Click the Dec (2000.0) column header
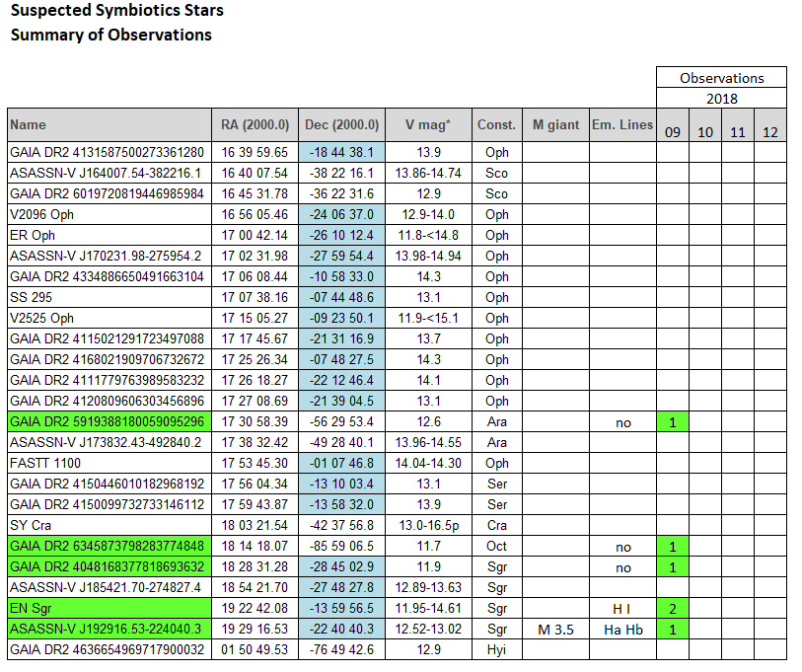 pos(341,125)
